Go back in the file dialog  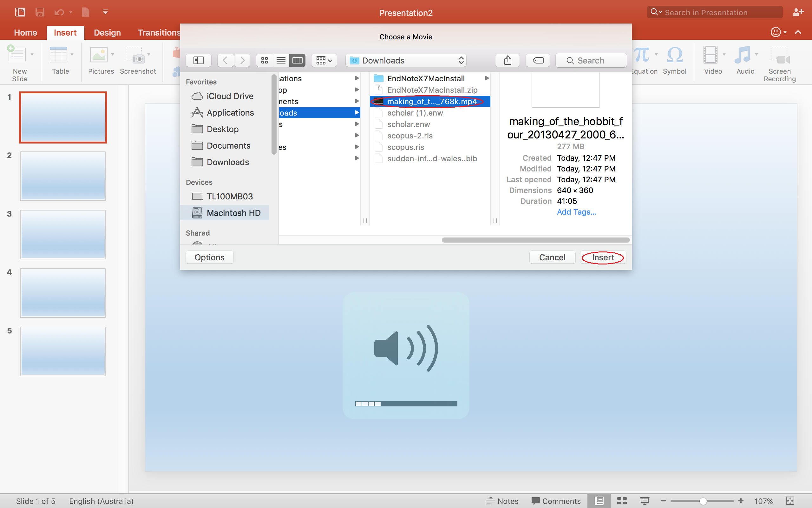tap(226, 60)
